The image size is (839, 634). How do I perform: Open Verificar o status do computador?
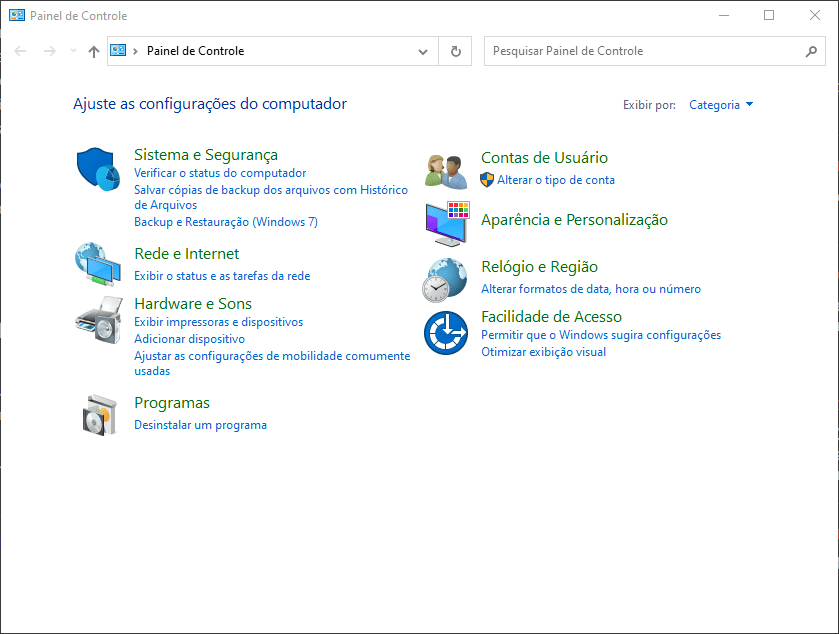[220, 173]
